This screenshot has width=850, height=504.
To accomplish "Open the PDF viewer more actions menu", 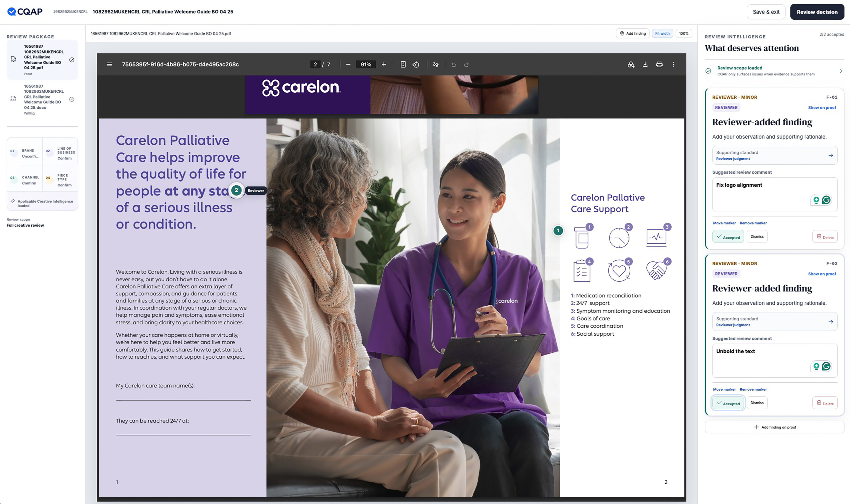I will (x=673, y=64).
